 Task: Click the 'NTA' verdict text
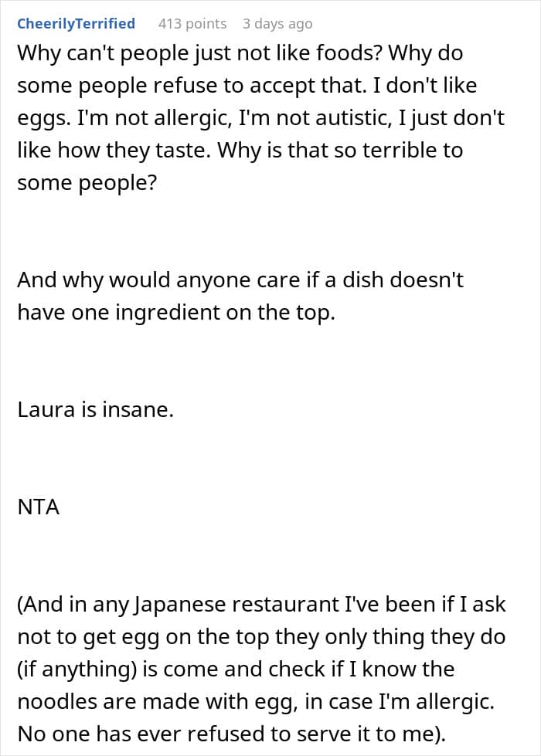pos(39,507)
